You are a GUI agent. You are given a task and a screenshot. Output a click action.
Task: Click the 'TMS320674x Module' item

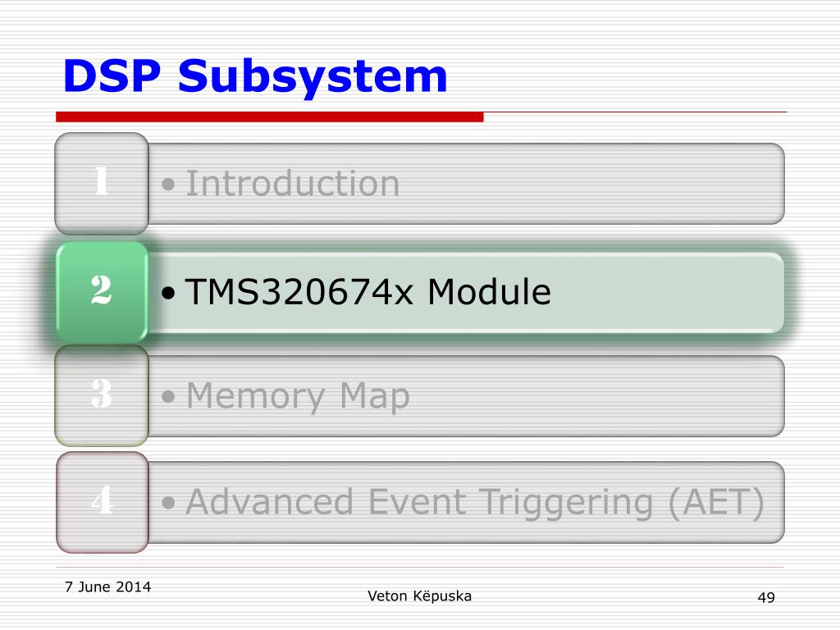tap(466, 293)
